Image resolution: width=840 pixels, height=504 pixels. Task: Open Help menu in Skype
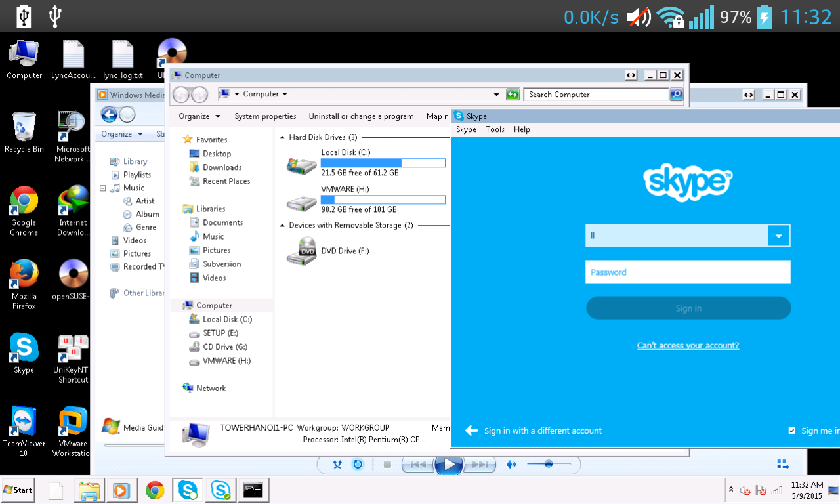click(522, 129)
